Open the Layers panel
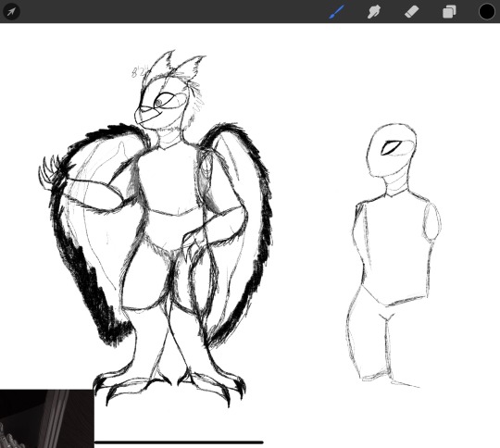Screen dimensions: 500x448 [x=449, y=12]
